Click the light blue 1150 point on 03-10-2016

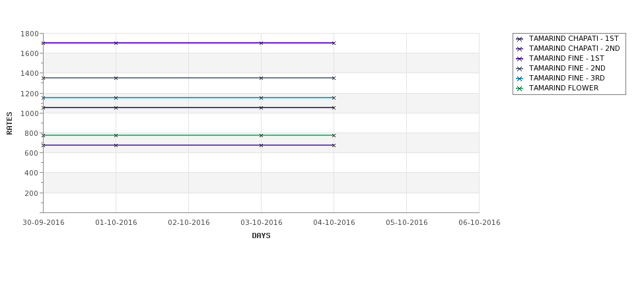point(261,98)
